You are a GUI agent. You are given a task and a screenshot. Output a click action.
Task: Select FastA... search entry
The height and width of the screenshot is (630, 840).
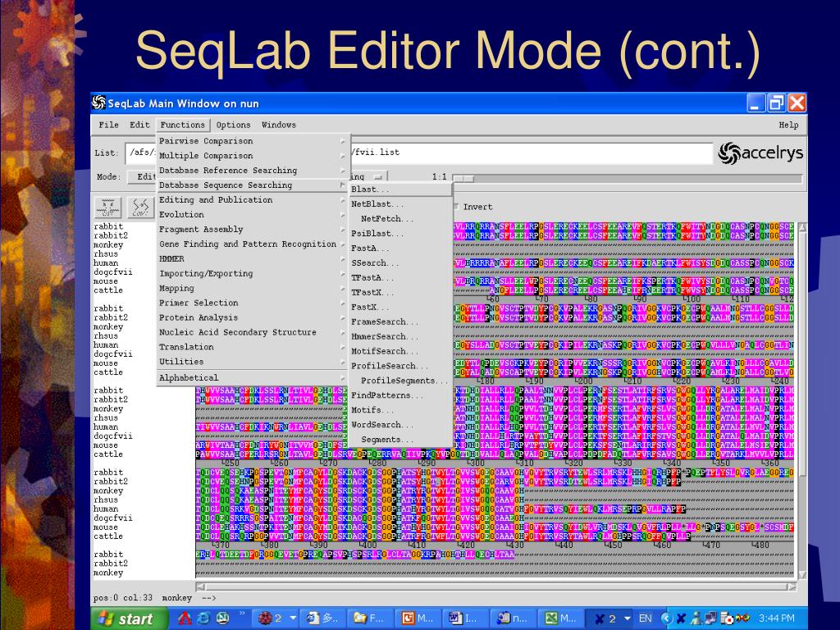click(x=400, y=248)
